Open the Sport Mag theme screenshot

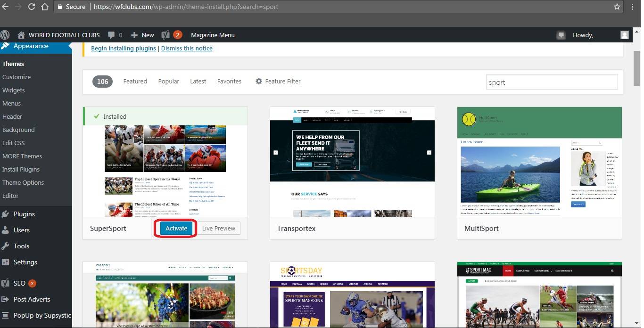coord(539,295)
